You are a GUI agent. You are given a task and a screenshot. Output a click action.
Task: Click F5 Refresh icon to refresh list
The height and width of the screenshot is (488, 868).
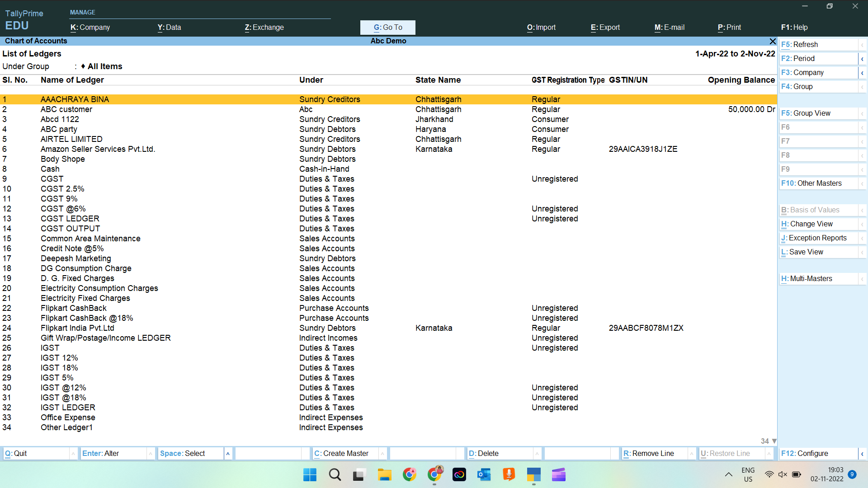pos(820,44)
